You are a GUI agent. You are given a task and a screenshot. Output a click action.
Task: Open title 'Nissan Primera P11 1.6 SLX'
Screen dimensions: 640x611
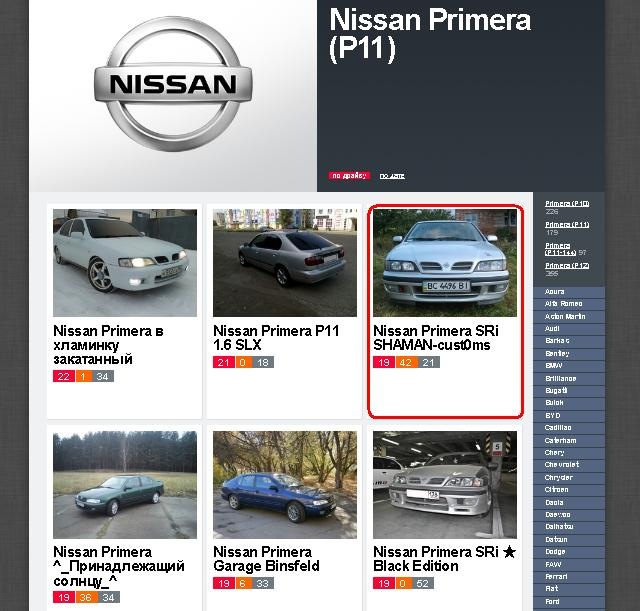click(276, 338)
